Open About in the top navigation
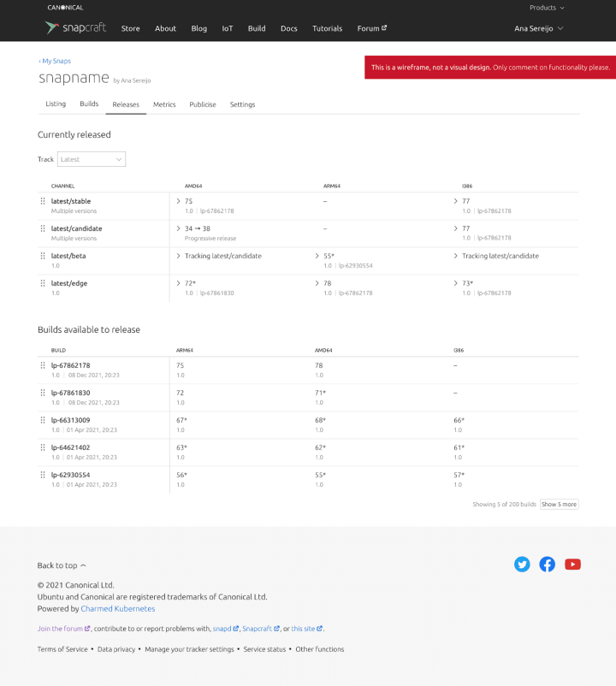This screenshot has width=616, height=686. (165, 28)
